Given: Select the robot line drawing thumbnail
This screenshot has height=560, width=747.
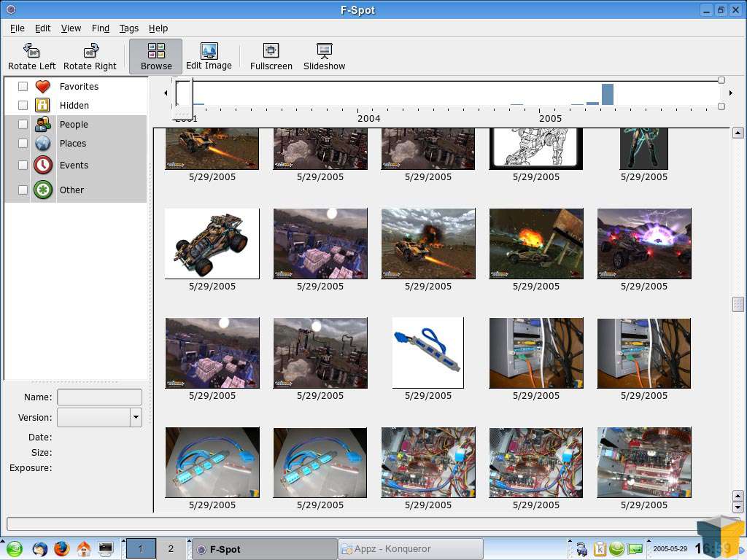Looking at the screenshot, I should click(x=536, y=149).
